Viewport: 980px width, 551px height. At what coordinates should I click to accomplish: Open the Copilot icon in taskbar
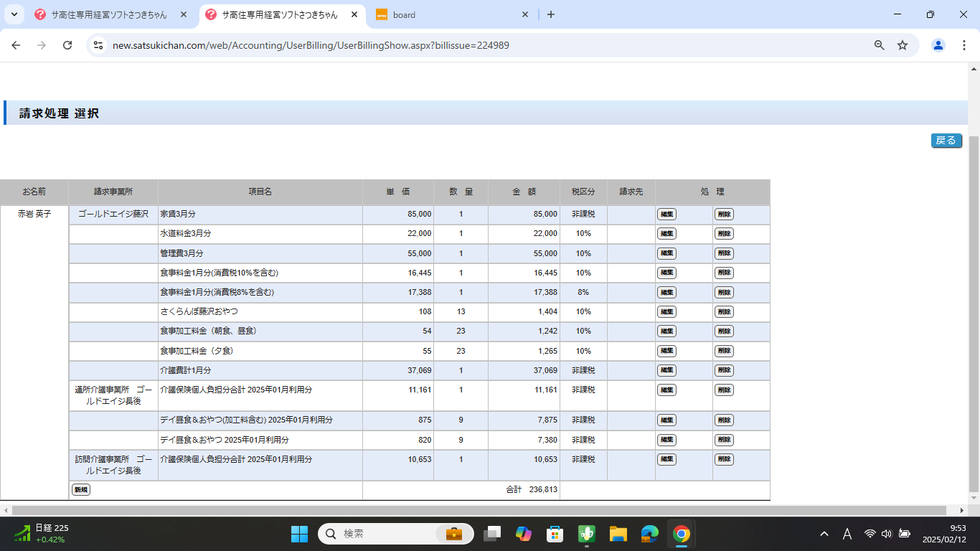pyautogui.click(x=523, y=534)
